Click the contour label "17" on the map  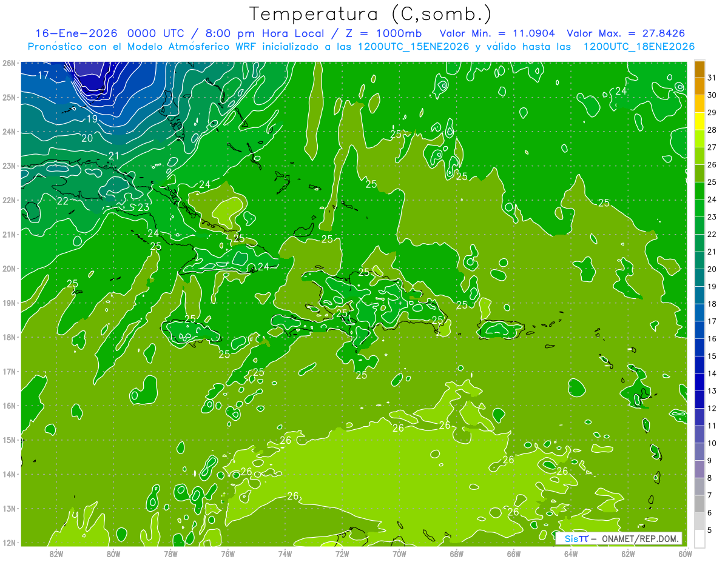(x=43, y=76)
